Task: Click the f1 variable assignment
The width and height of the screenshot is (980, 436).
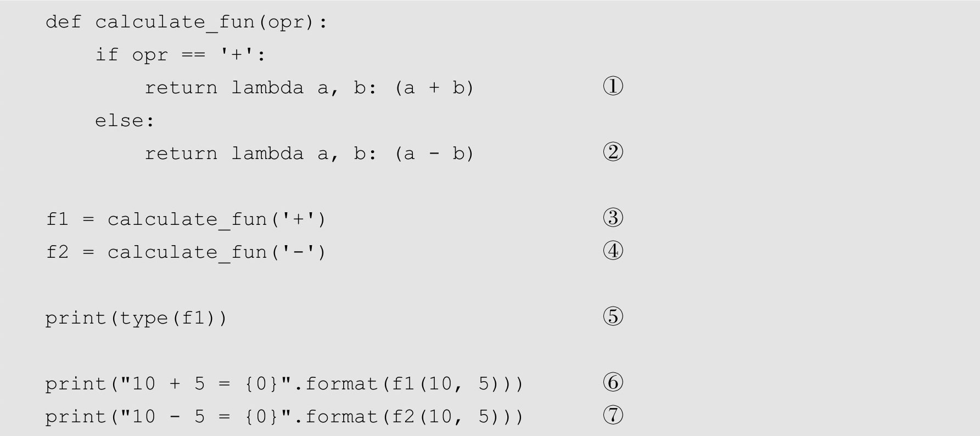Action: 186,220
